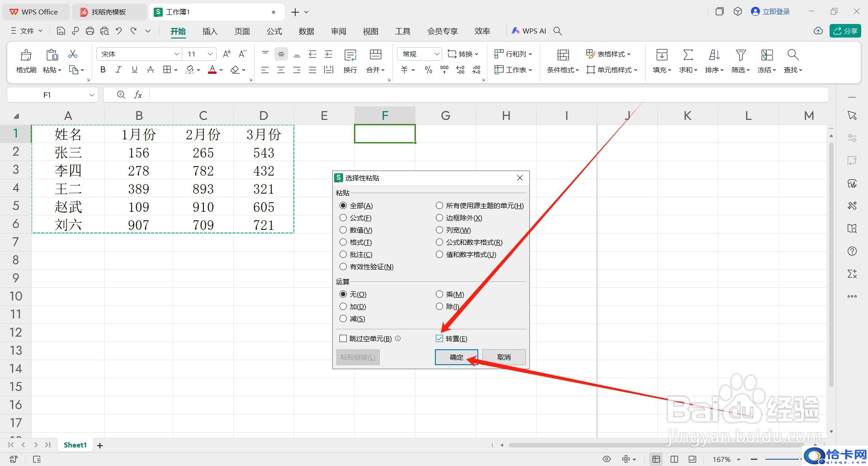
Task: Click the formula bar input field
Action: point(488,95)
